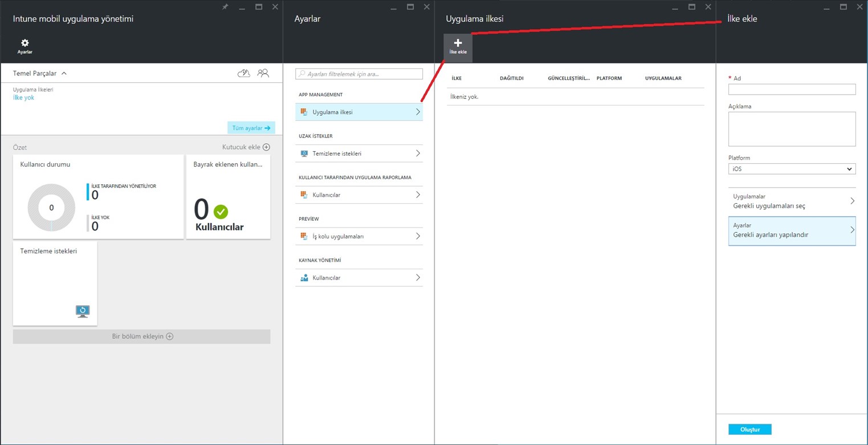Open the Ayarlar gear icon in Intune blade
The image size is (868, 445).
pos(25,46)
